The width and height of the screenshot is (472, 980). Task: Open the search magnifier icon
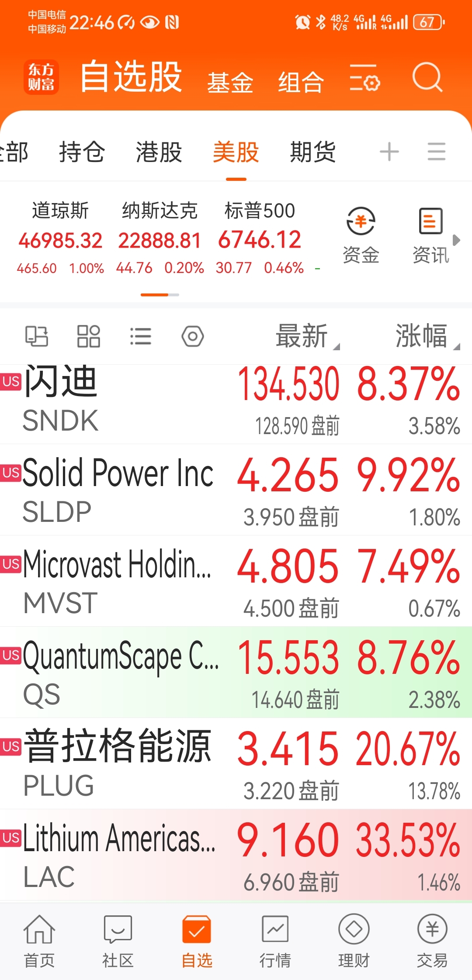(x=427, y=77)
